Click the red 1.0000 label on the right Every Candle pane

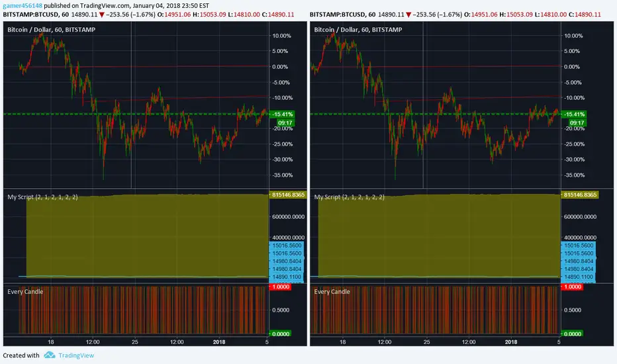pyautogui.click(x=572, y=287)
